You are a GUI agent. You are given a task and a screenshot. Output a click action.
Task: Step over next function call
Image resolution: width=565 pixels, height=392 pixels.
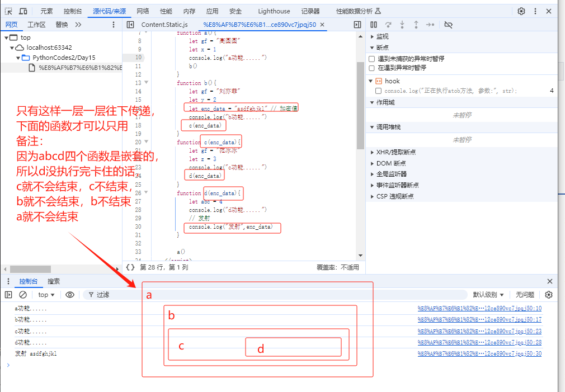(388, 25)
